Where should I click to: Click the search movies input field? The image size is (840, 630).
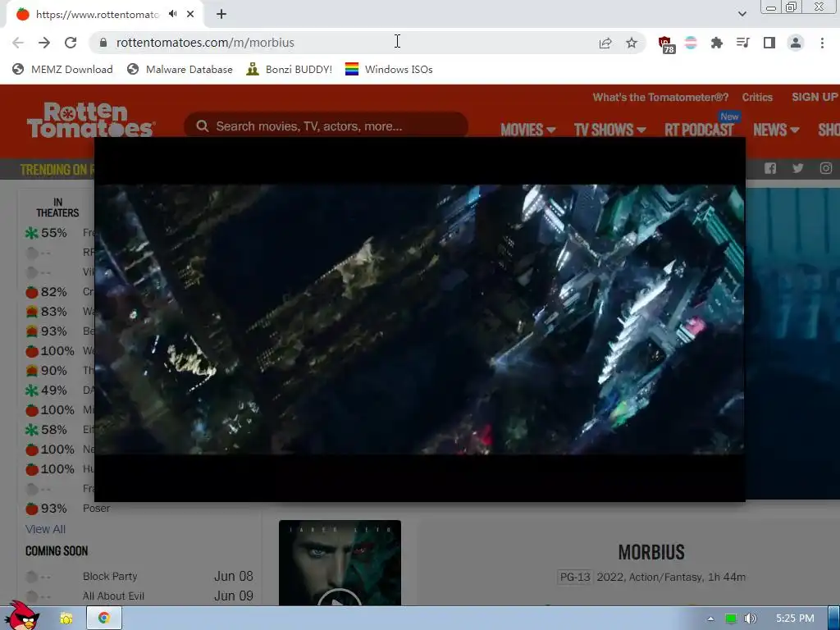[326, 126]
